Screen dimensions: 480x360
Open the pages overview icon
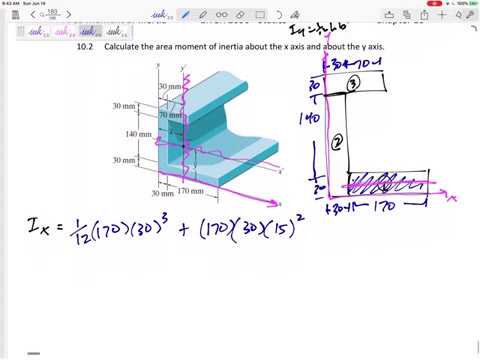point(406,15)
